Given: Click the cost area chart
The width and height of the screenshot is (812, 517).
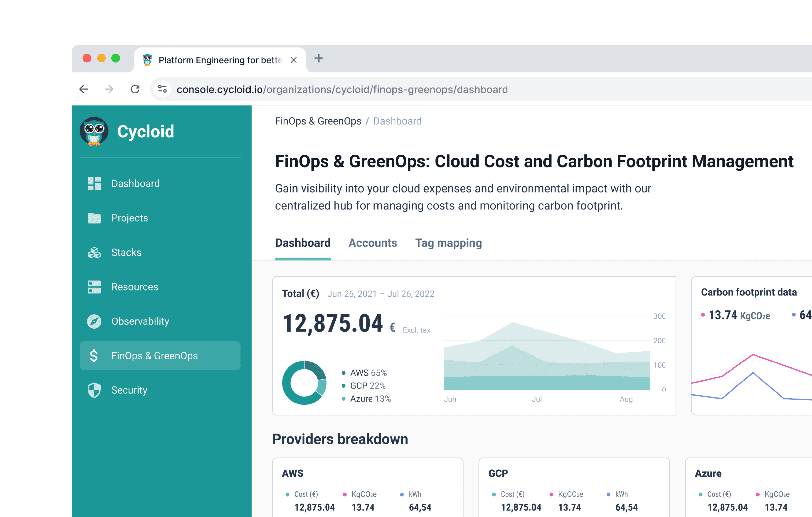Looking at the screenshot, I should (x=547, y=356).
